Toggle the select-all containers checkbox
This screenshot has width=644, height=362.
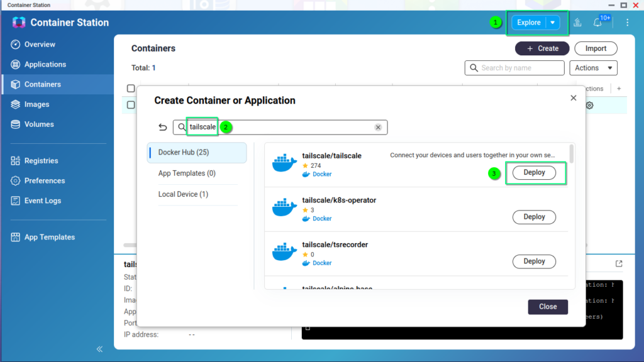[131, 89]
